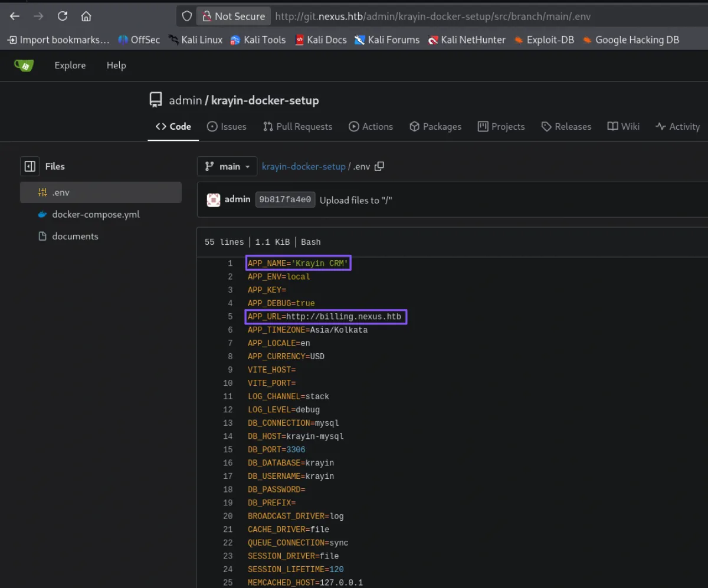The height and width of the screenshot is (588, 708).
Task: Click the Gitea logo home icon
Action: (24, 65)
